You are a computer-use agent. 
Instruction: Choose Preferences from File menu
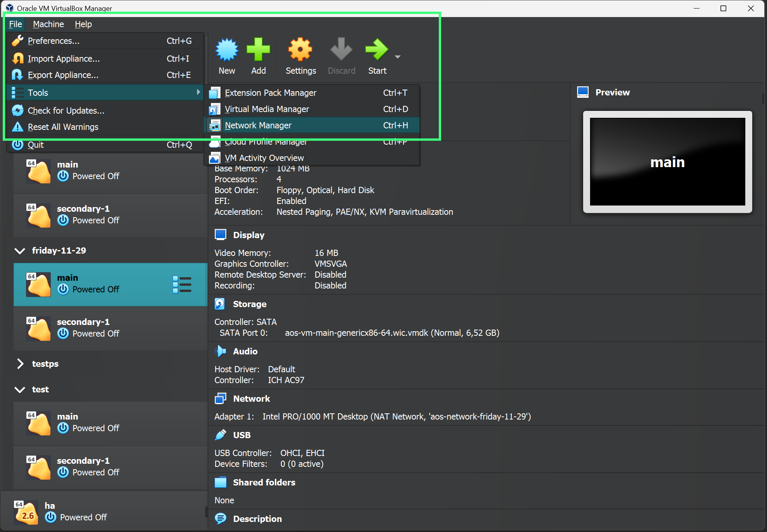click(x=54, y=41)
